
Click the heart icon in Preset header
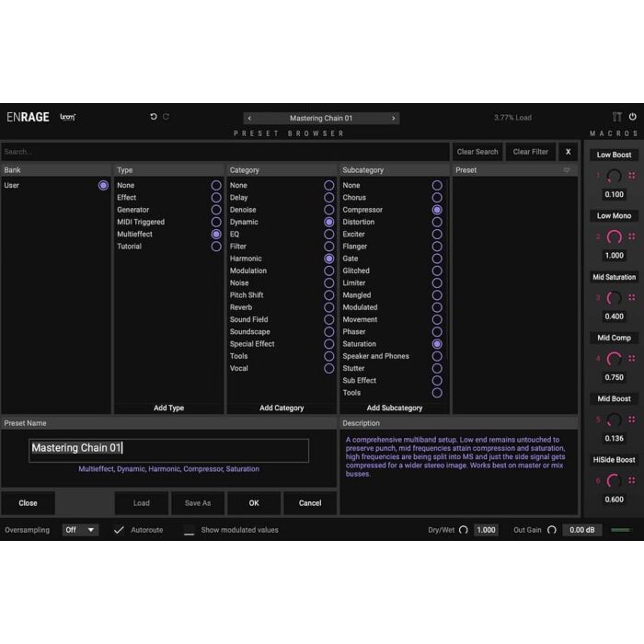(x=567, y=170)
